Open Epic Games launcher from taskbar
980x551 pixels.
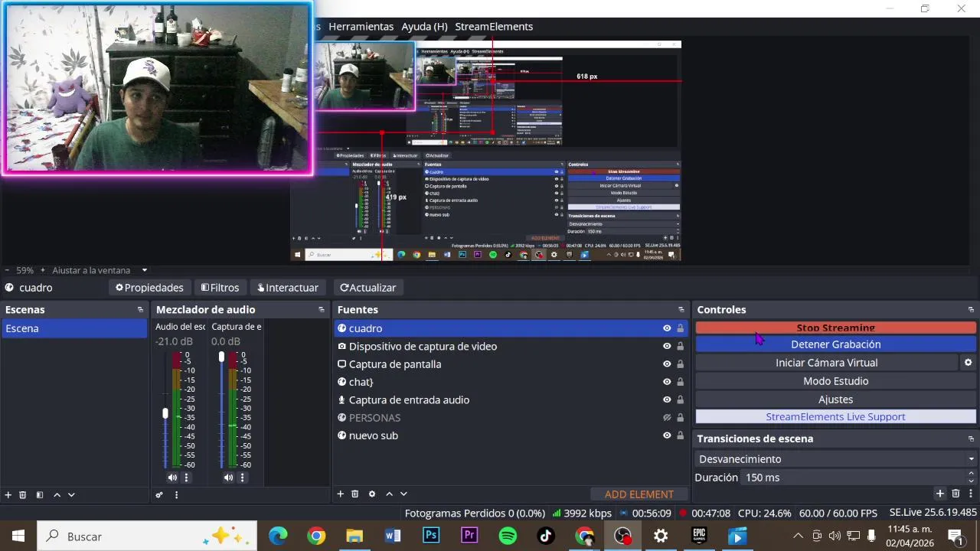click(x=699, y=536)
